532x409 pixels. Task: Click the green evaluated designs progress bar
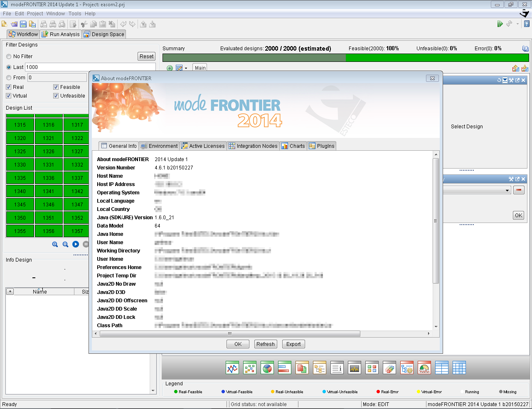coord(345,58)
